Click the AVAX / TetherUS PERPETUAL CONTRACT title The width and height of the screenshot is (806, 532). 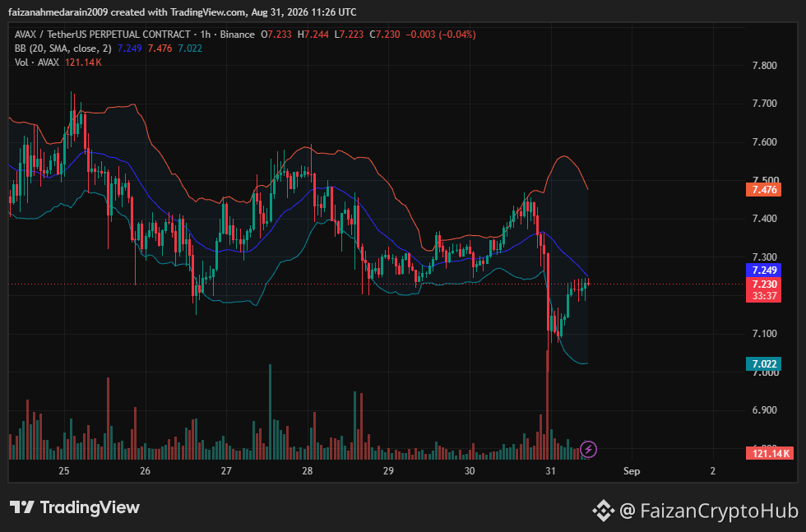coord(102,35)
